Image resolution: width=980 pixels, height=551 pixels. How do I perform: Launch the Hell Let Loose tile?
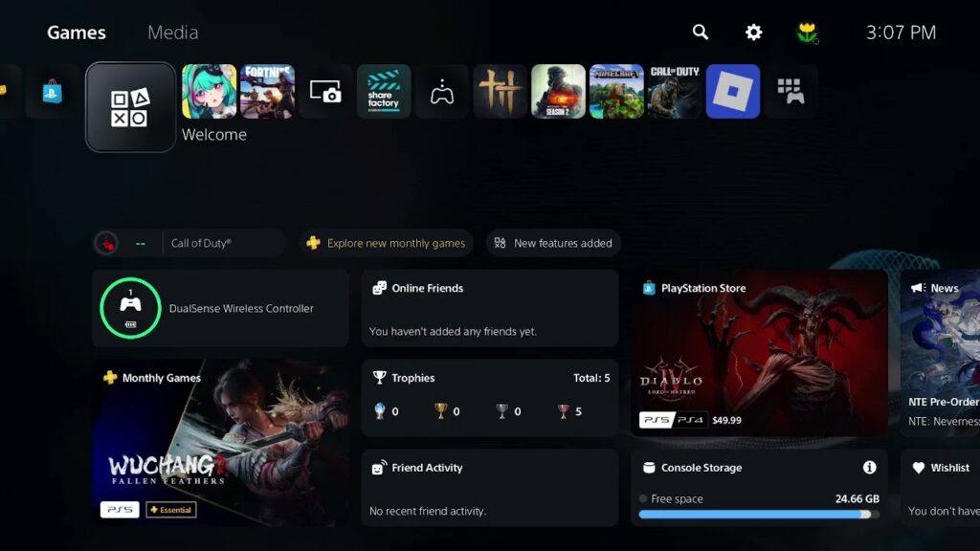pyautogui.click(x=500, y=91)
